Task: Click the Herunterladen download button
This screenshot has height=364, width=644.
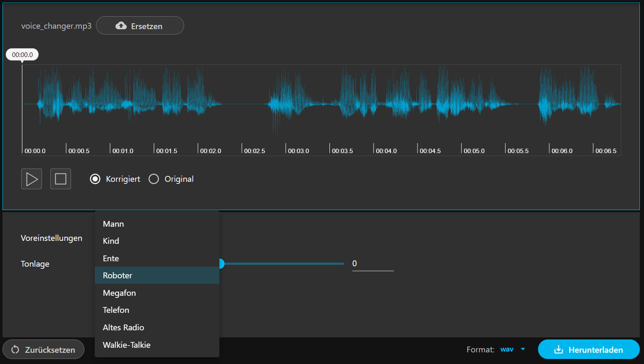Action: (588, 349)
